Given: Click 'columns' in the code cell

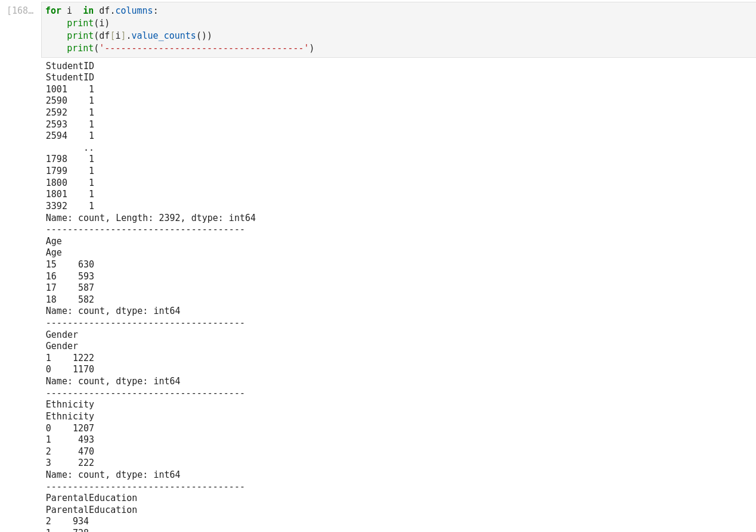Looking at the screenshot, I should point(134,11).
